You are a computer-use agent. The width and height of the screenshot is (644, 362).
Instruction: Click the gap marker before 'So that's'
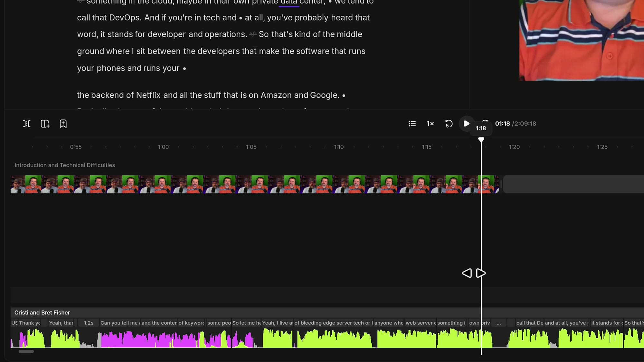pos(253,34)
